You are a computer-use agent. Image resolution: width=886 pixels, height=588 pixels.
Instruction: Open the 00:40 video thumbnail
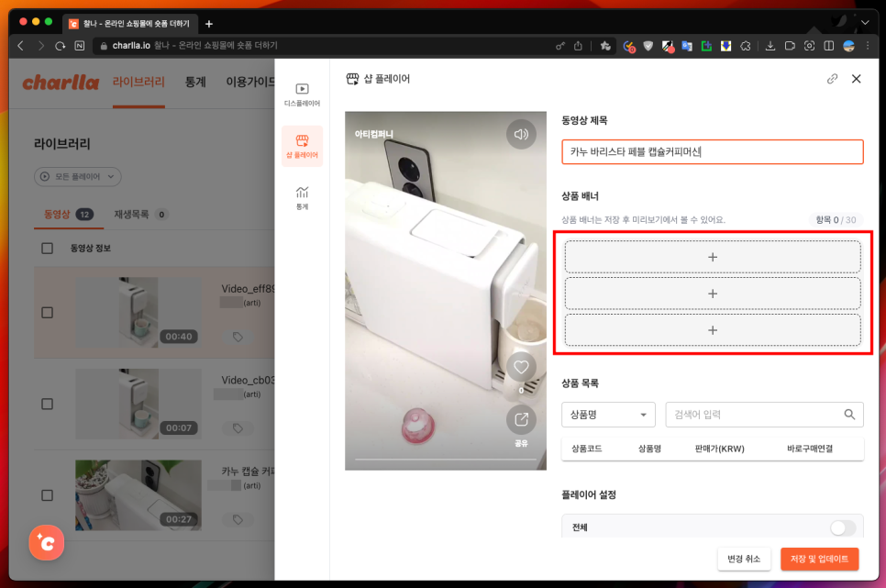(x=138, y=313)
